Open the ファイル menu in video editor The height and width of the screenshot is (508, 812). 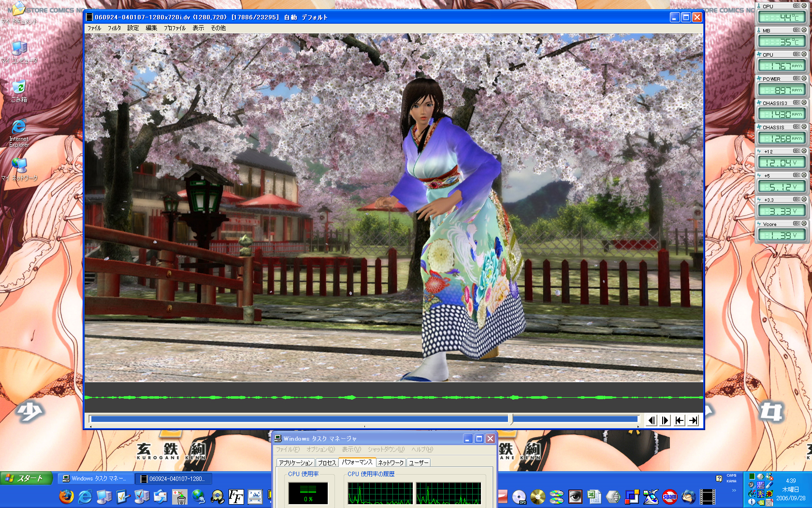[x=94, y=28]
